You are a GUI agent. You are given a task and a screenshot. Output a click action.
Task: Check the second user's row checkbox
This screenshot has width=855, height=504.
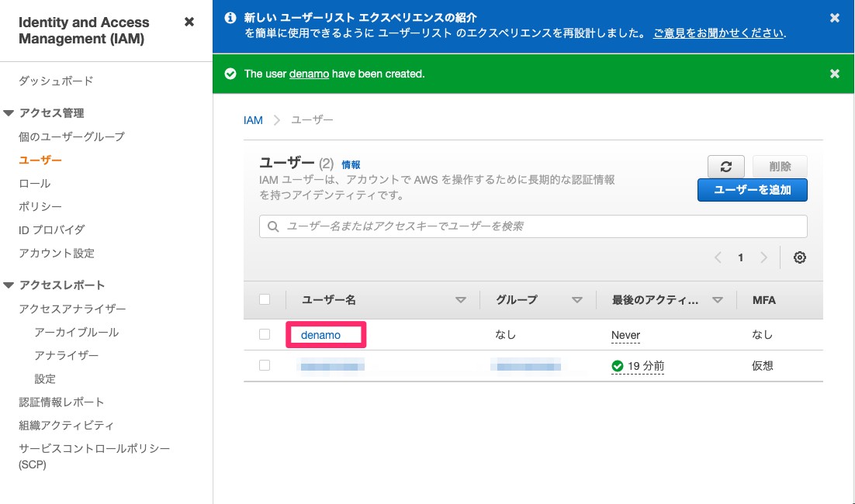click(x=265, y=366)
